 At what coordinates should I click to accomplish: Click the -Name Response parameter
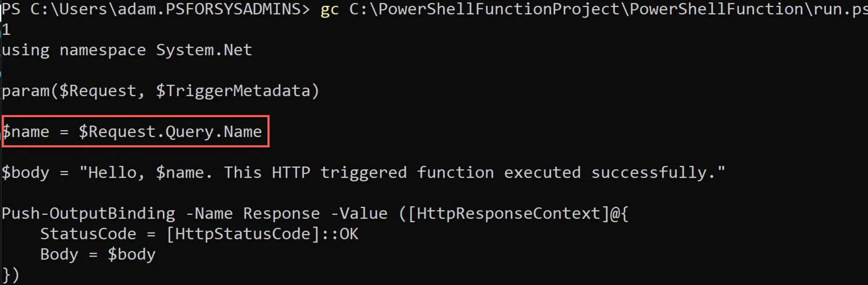[x=253, y=213]
